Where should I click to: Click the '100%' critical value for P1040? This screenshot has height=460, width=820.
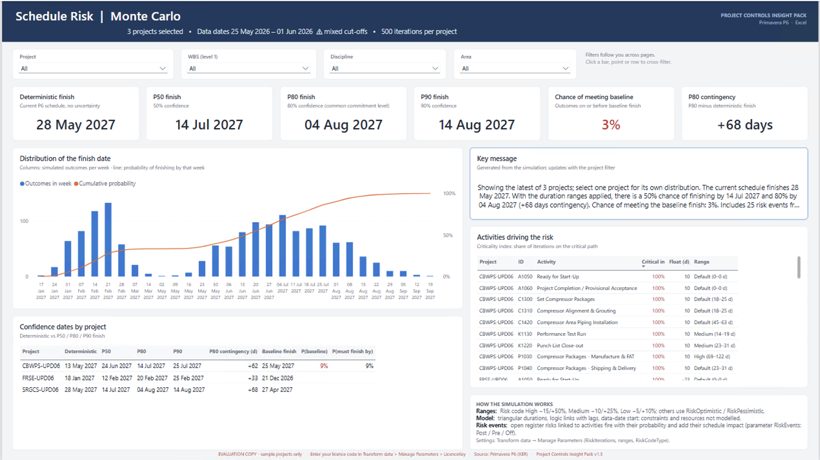click(658, 368)
